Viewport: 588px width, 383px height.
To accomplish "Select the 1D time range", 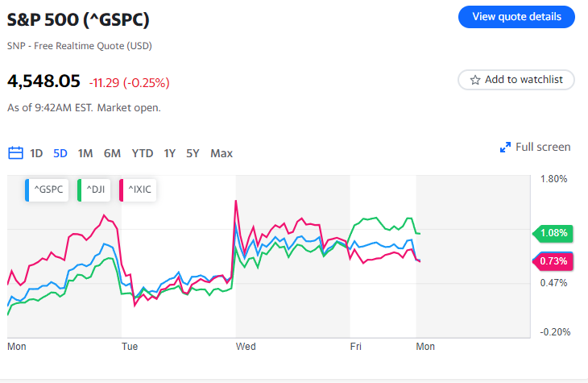I will pyautogui.click(x=36, y=153).
